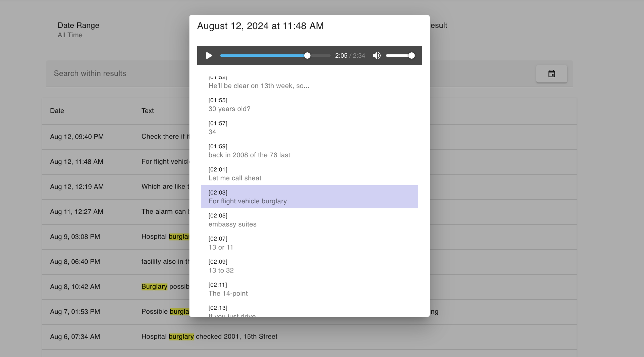Screen dimensions: 644x357
Task: Open the Aug 9, 03:08 PM row
Action: (75, 237)
